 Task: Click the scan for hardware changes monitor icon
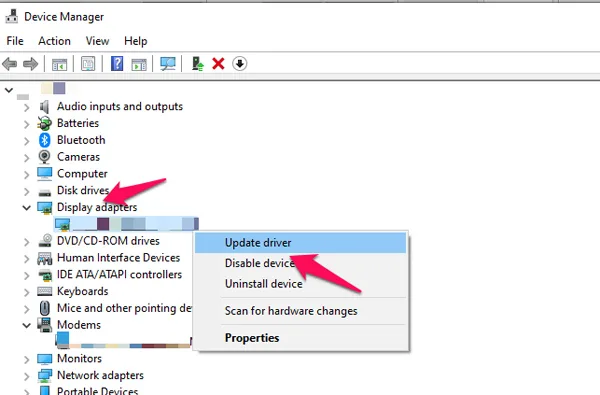point(168,64)
